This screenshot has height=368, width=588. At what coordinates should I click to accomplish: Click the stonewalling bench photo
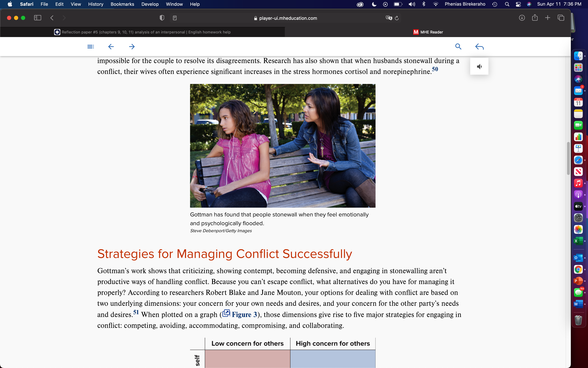click(283, 146)
